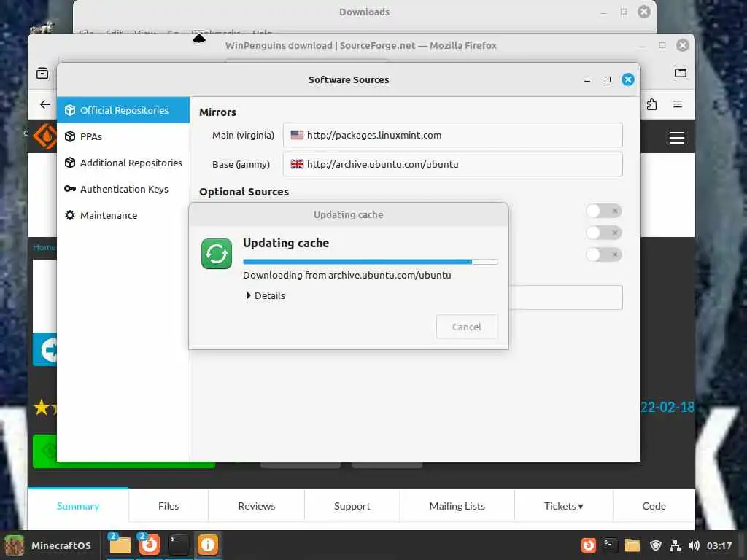Open update manager shield tray icon
Image resolution: width=747 pixels, height=560 pixels.
(656, 545)
